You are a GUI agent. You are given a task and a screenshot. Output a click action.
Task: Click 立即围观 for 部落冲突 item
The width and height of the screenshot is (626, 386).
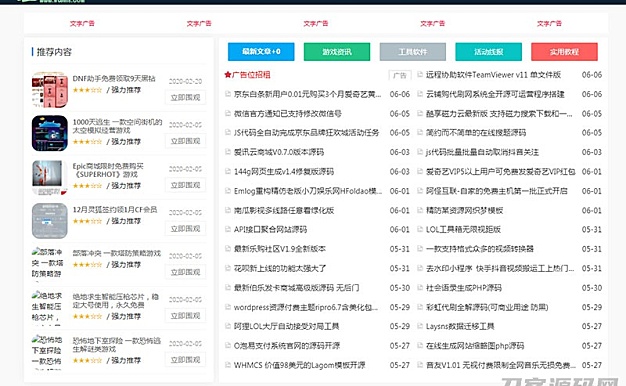[x=186, y=272]
